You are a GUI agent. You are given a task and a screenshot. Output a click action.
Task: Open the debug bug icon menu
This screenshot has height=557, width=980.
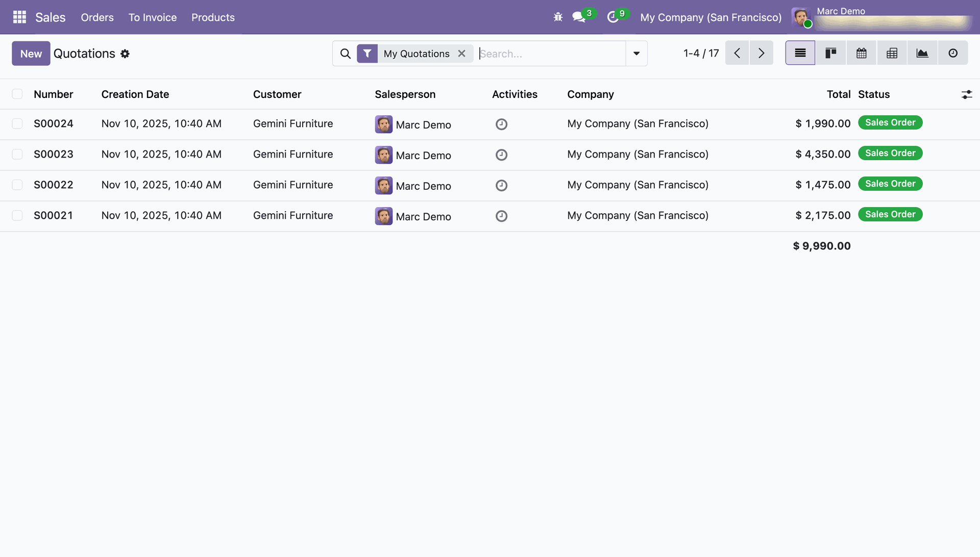pyautogui.click(x=558, y=17)
